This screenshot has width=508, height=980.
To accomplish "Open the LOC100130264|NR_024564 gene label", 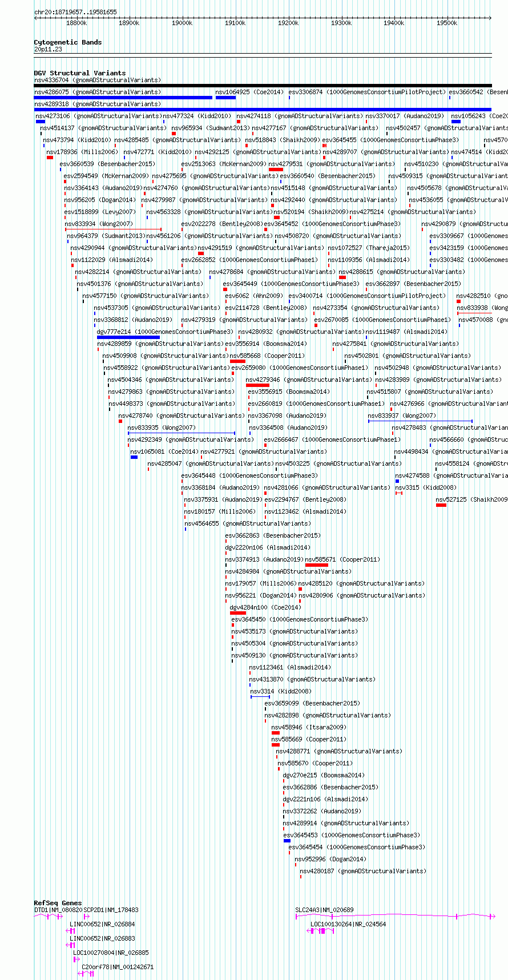I will tap(348, 924).
